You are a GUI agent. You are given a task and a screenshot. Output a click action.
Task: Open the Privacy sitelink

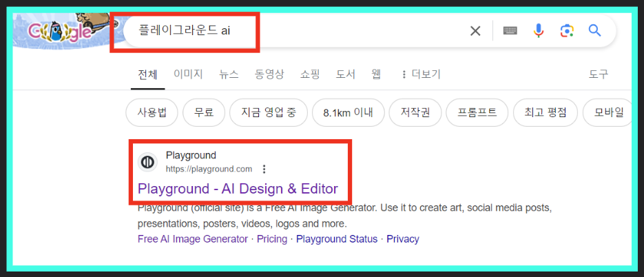pyautogui.click(x=403, y=239)
